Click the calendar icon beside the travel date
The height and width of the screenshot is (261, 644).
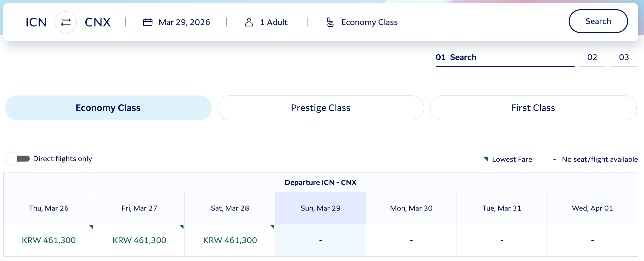click(147, 22)
